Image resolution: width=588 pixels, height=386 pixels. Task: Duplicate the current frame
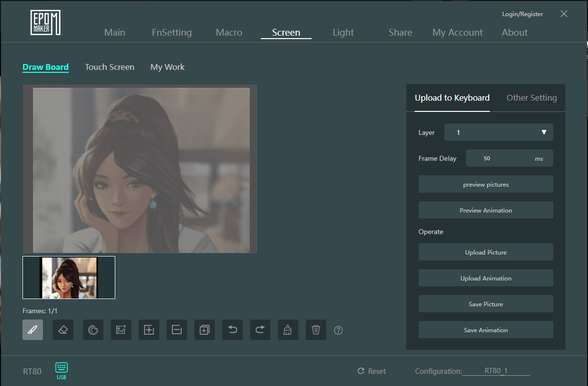205,330
